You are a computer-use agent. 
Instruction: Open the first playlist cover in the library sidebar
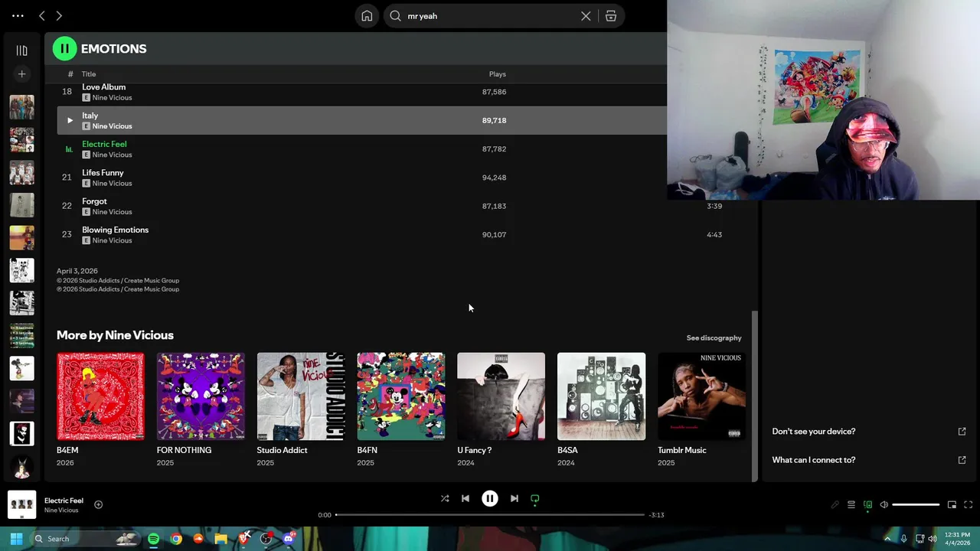[x=21, y=107]
